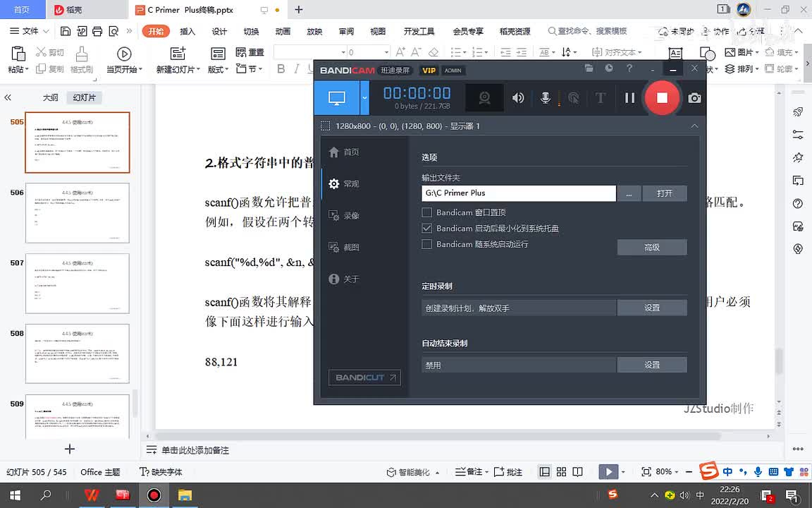Click increase font size icon
Viewport: 812px width, 508px height.
coord(400,52)
